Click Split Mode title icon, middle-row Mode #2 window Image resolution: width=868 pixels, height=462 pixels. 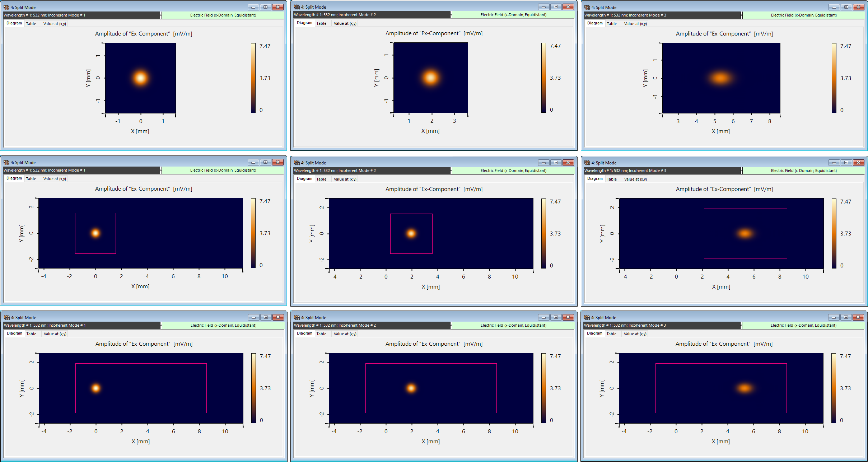(297, 163)
